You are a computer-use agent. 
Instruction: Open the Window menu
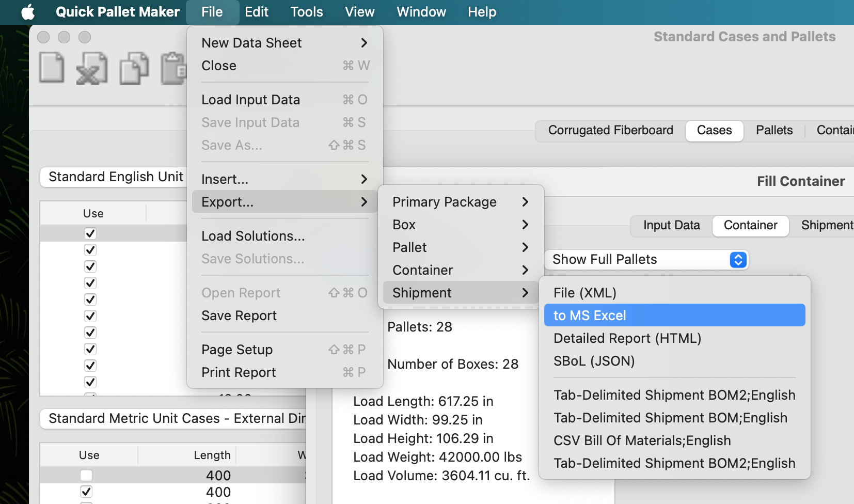coord(421,12)
